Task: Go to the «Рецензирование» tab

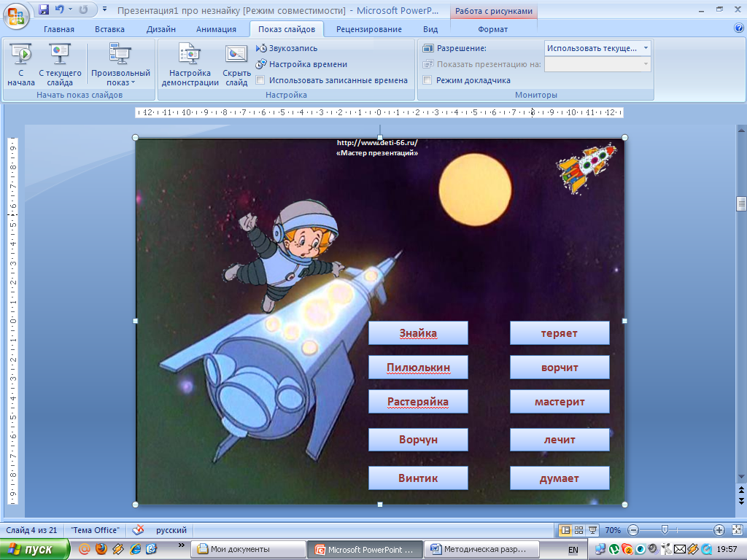Action: 369,29
